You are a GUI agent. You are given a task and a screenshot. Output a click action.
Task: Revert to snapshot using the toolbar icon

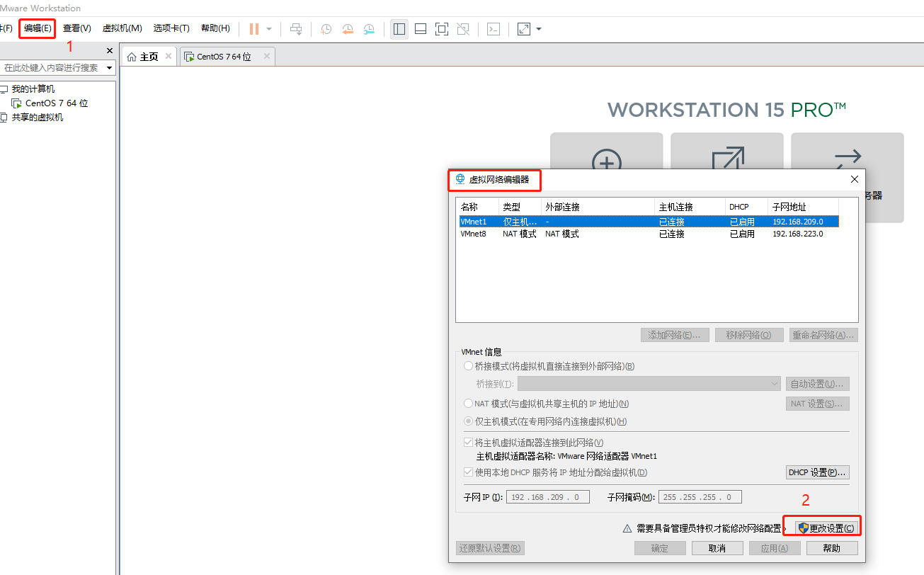[348, 29]
